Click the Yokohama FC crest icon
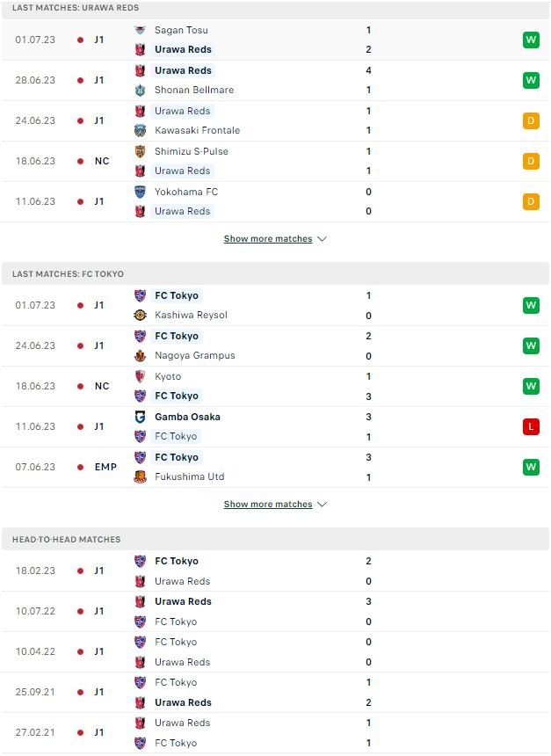The image size is (551, 756). click(x=140, y=192)
